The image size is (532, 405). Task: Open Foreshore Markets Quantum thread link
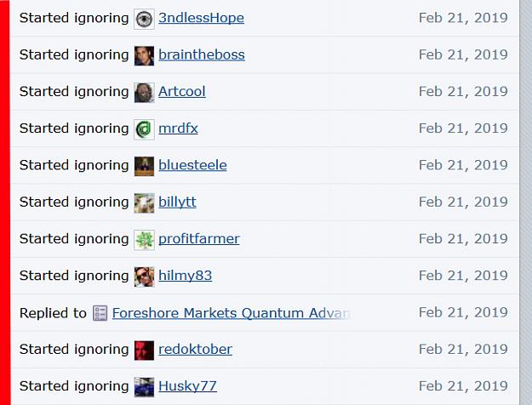coord(231,313)
